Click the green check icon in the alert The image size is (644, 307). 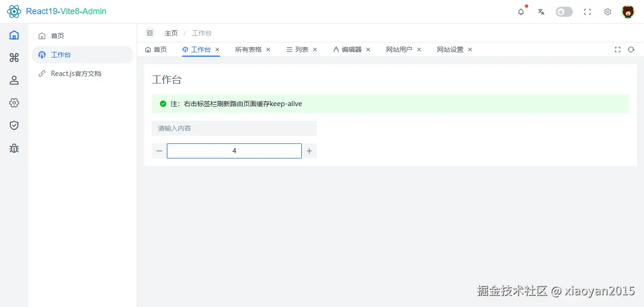click(163, 104)
